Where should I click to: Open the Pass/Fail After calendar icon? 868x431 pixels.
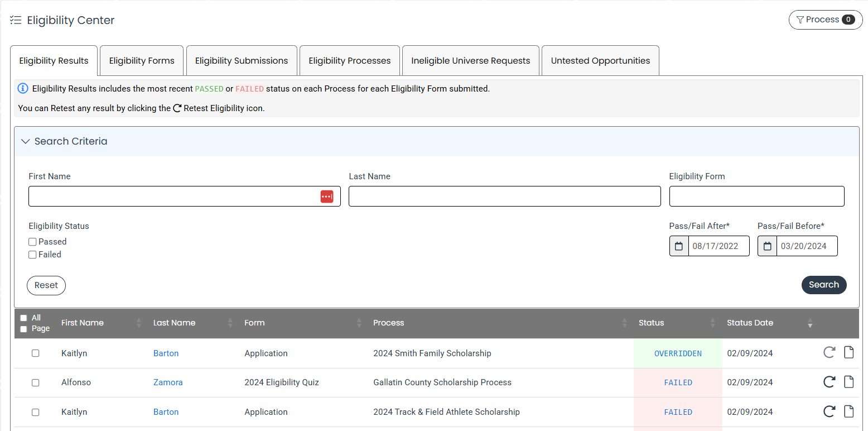pyautogui.click(x=679, y=246)
